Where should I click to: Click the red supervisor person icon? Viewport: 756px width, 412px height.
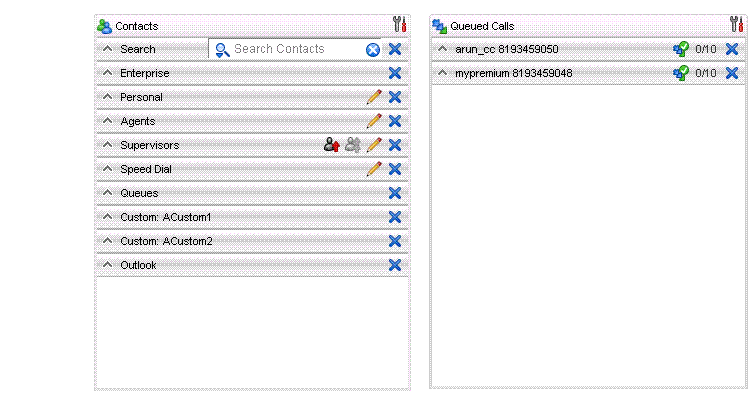[332, 145]
